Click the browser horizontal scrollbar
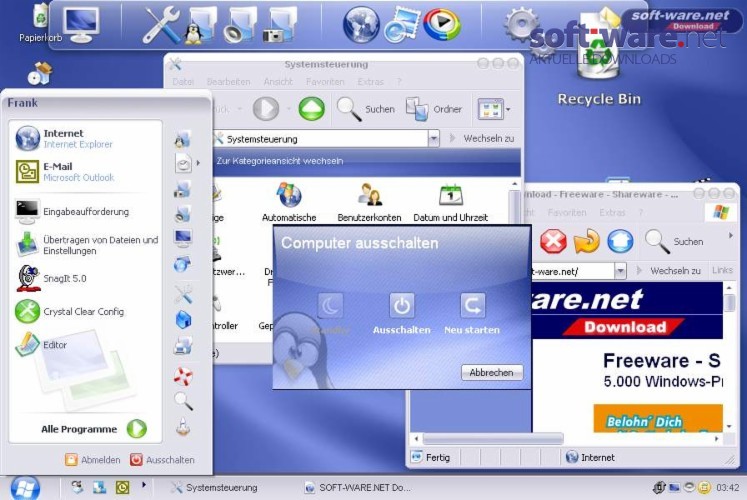The width and height of the screenshot is (747, 500). tap(494, 438)
